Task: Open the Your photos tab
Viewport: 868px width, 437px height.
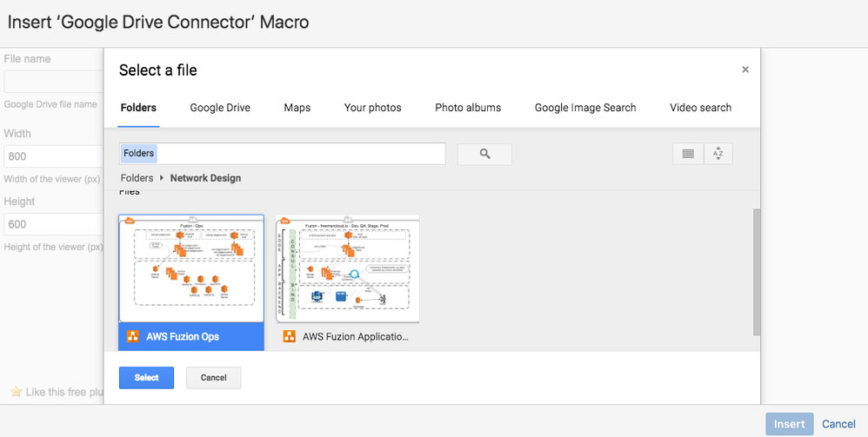Action: tap(372, 108)
